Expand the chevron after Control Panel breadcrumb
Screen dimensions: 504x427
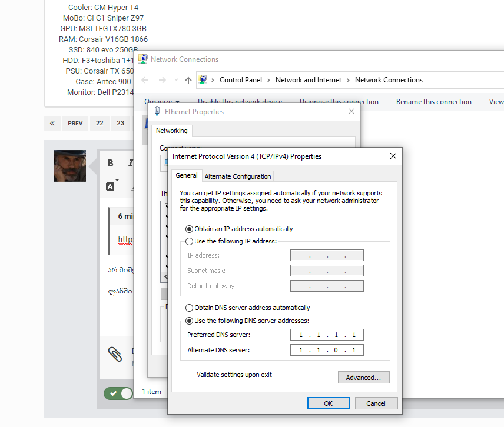(x=268, y=80)
